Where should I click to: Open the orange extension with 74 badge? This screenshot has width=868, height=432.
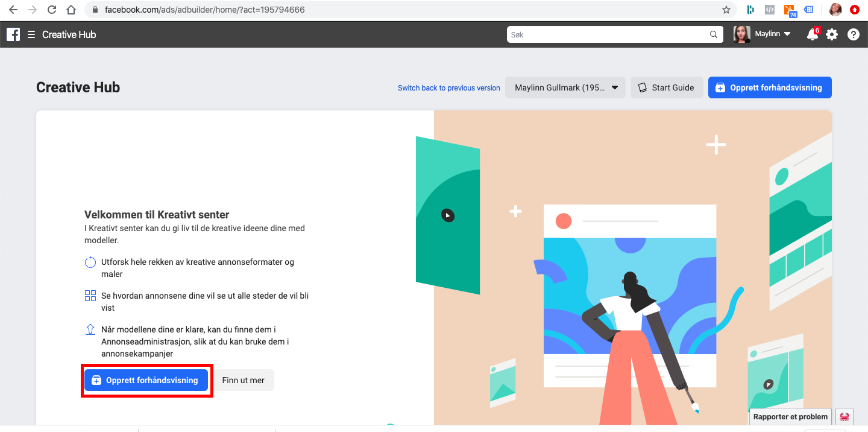[790, 10]
